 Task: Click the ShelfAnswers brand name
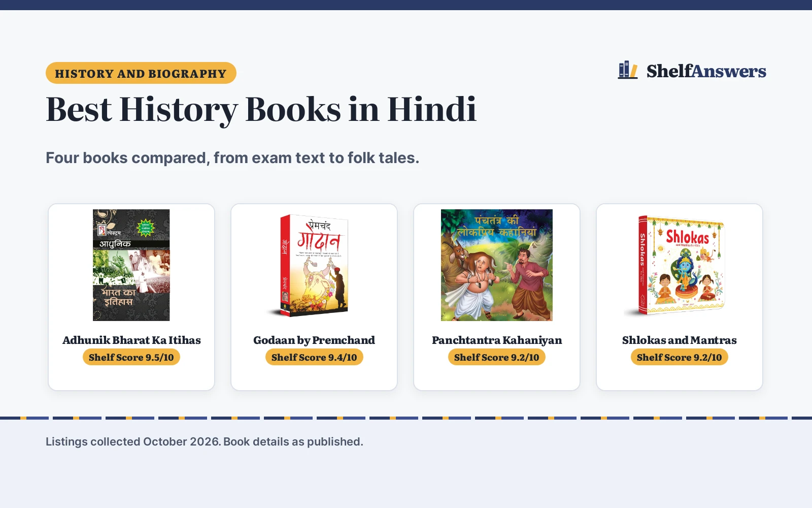[x=706, y=71]
